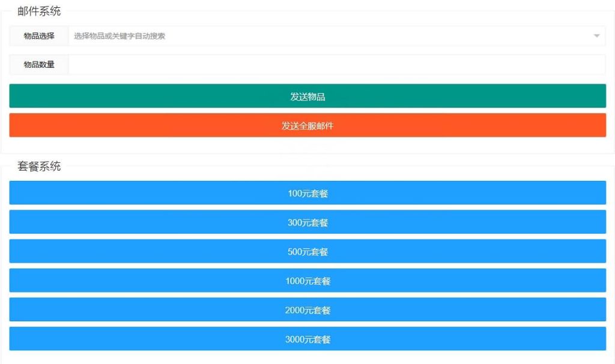Screen dimensions: 615x364
Task: Trigger the 3000元套餐 package button
Action: coord(307,339)
